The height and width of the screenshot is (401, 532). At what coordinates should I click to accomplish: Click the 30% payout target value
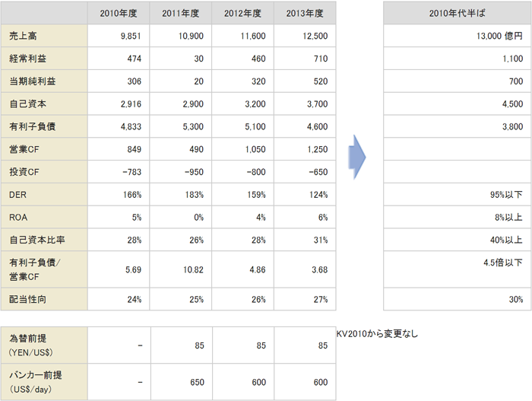click(x=516, y=300)
